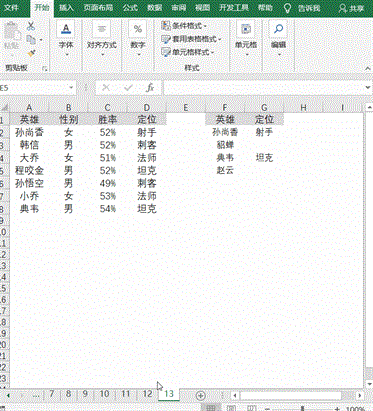Switch to Normal view in status bar
Screen dimensions: 373x411
(x=211, y=408)
